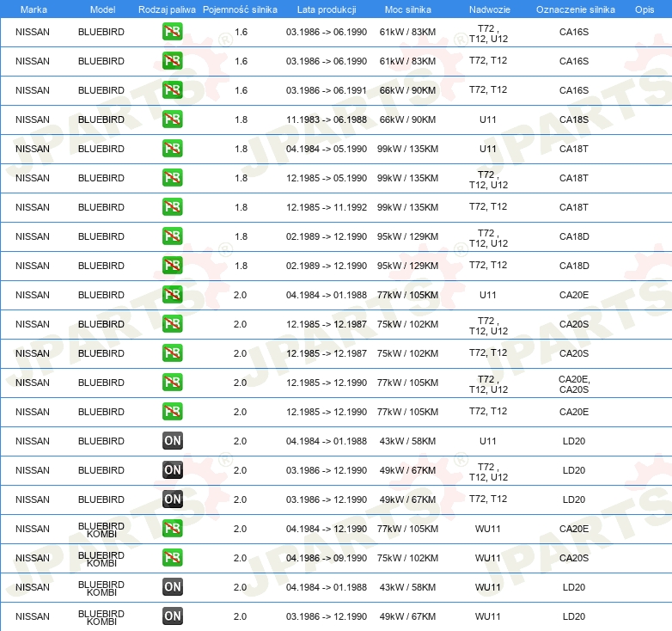Viewport: 672px width, 631px height.
Task: Click the date range 12.1985 -> 05.1990
Action: click(x=327, y=178)
